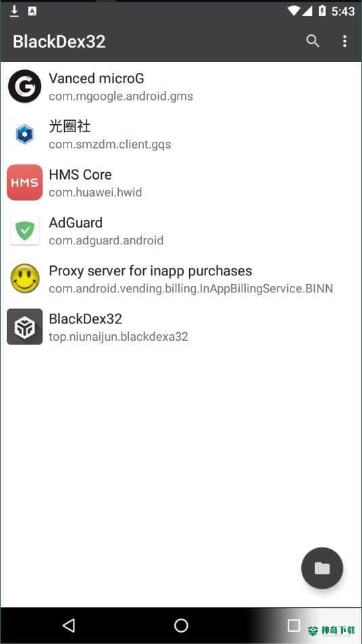Tap the download notification status icon
The width and height of the screenshot is (362, 644).
click(14, 11)
